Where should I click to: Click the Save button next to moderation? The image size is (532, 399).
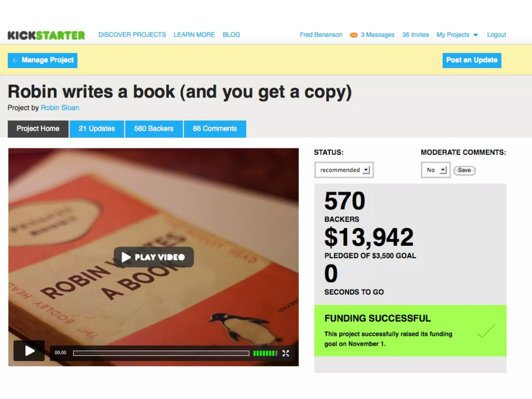tap(464, 170)
